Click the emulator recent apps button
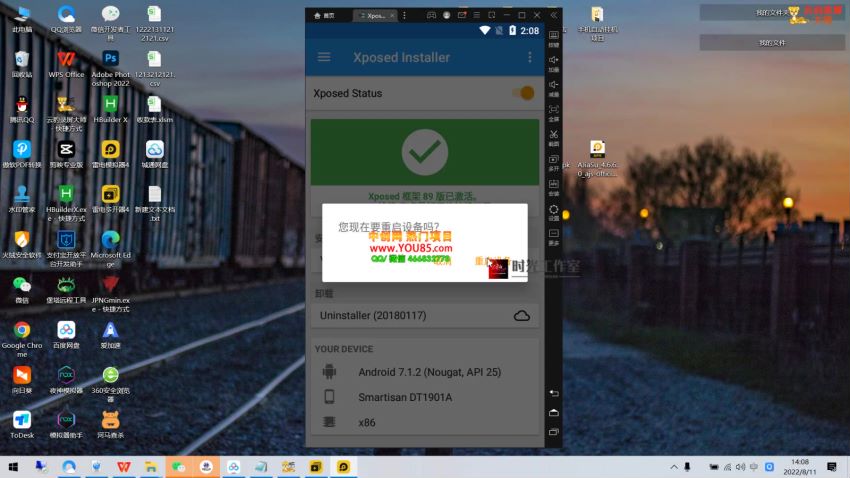Viewport: 850px width, 478px height. [553, 432]
